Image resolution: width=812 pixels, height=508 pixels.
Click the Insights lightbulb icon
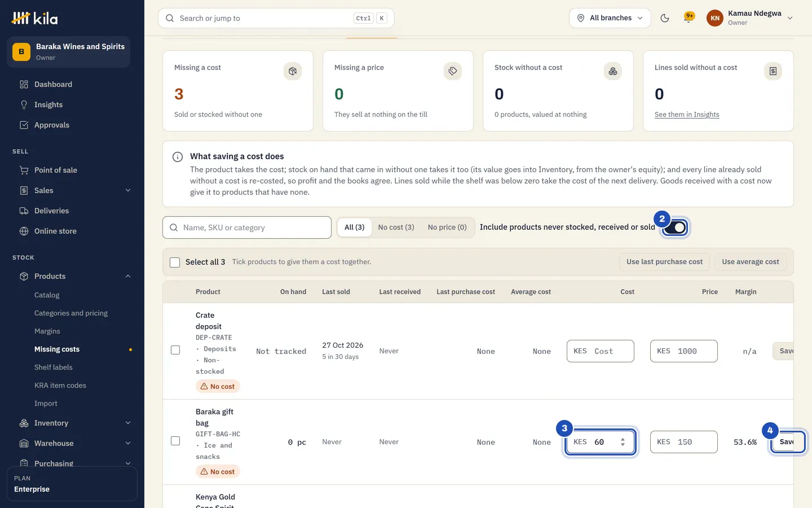tap(24, 105)
